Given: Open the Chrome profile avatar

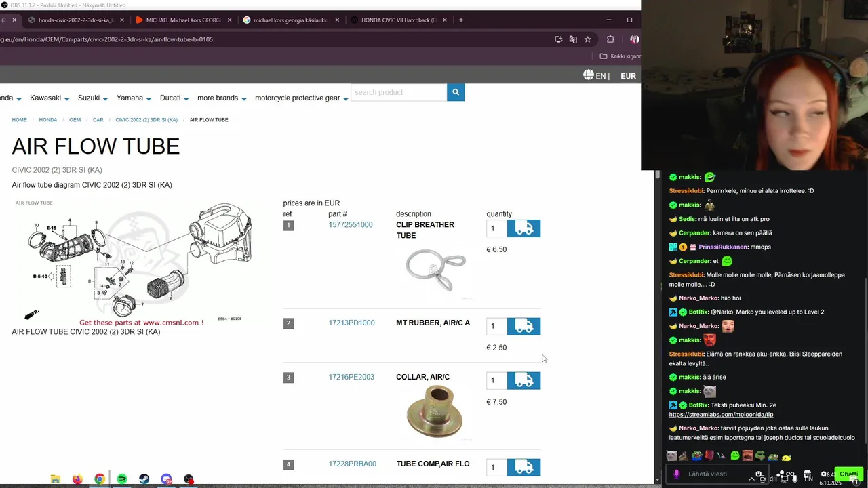Looking at the screenshot, I should [x=634, y=39].
